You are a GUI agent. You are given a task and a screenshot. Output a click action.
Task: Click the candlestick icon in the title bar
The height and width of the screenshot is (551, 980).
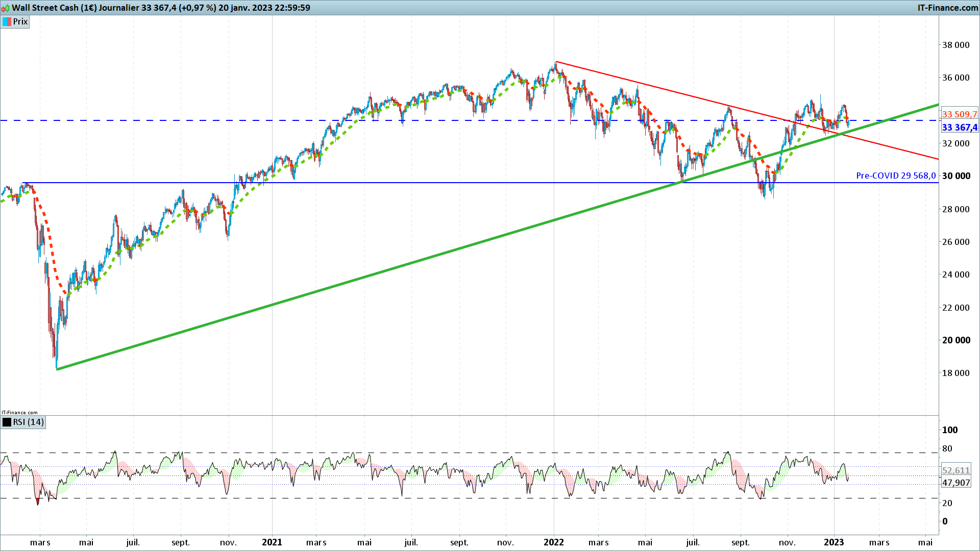pyautogui.click(x=6, y=8)
